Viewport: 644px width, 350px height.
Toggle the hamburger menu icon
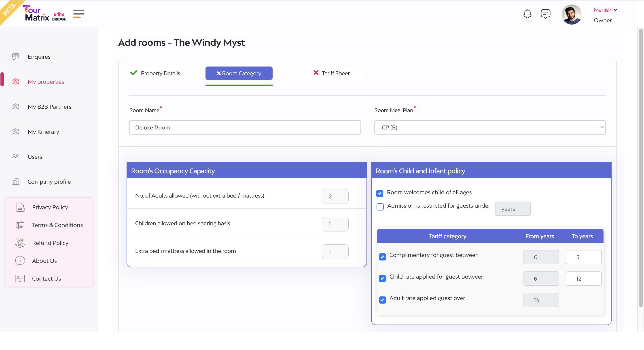[x=78, y=14]
